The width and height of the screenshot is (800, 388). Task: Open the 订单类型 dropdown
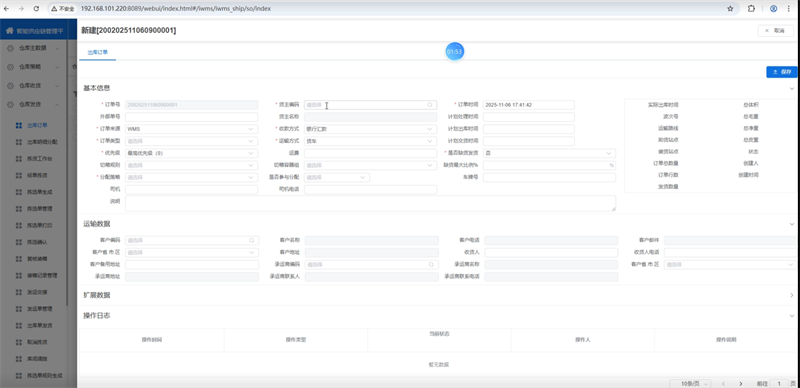coord(191,141)
